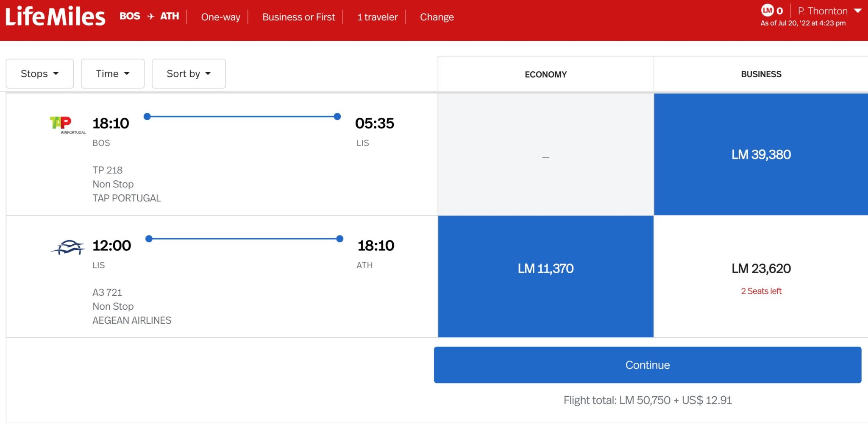The image size is (868, 423).
Task: Click the LM miles balance badge
Action: [769, 10]
